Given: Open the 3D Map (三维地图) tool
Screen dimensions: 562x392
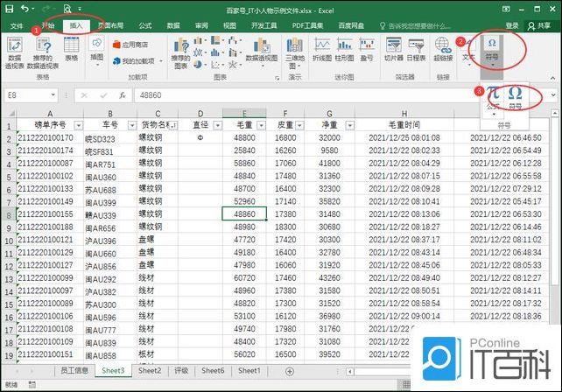Looking at the screenshot, I should point(295,53).
